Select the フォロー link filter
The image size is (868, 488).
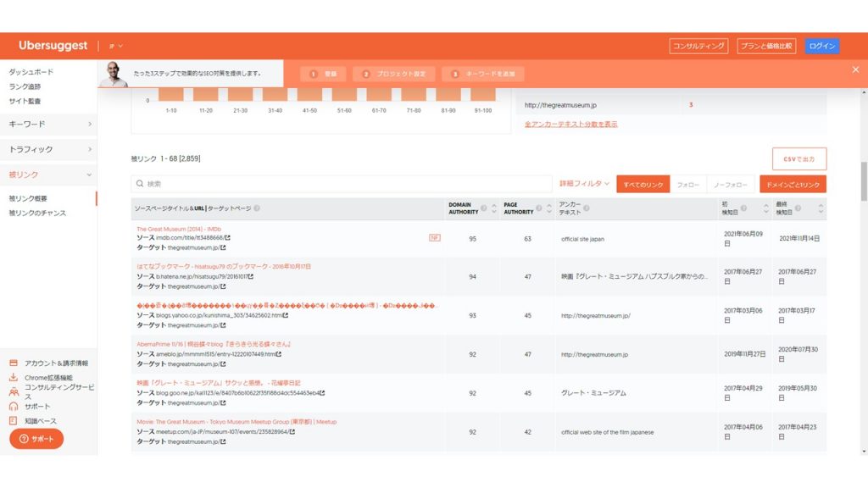coord(687,184)
